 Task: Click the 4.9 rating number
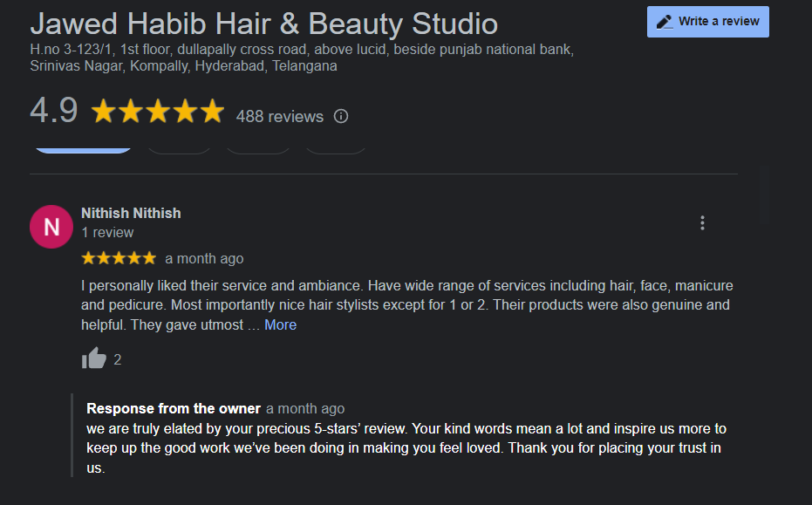click(53, 112)
